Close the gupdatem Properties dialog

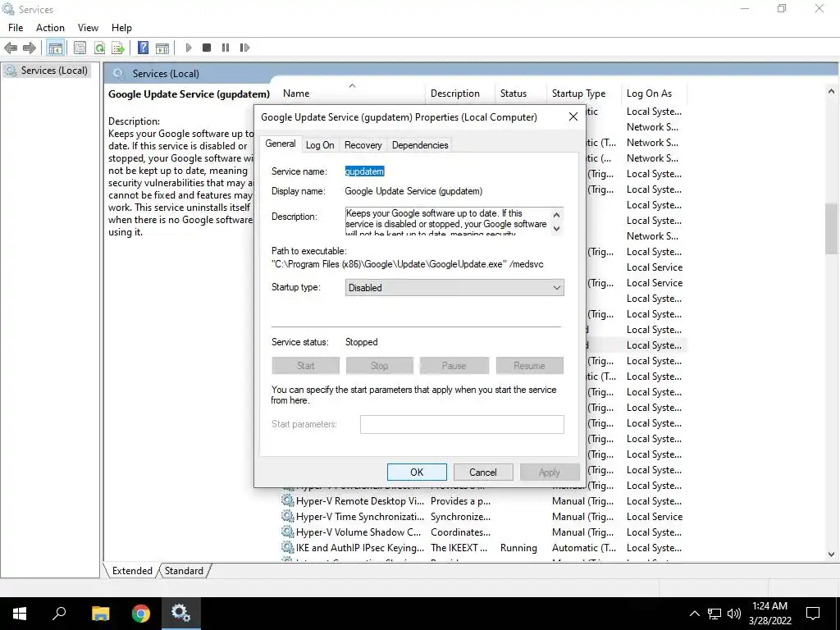coord(573,116)
